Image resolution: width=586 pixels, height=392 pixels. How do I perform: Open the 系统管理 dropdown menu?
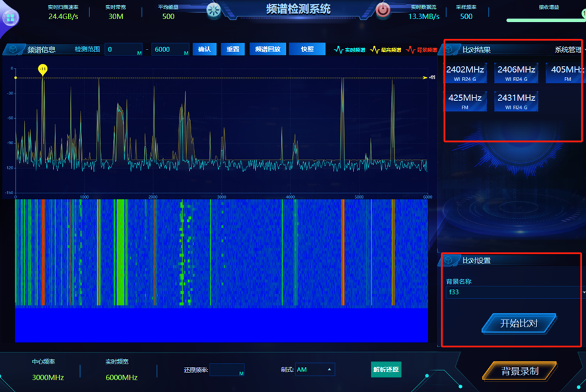[569, 49]
